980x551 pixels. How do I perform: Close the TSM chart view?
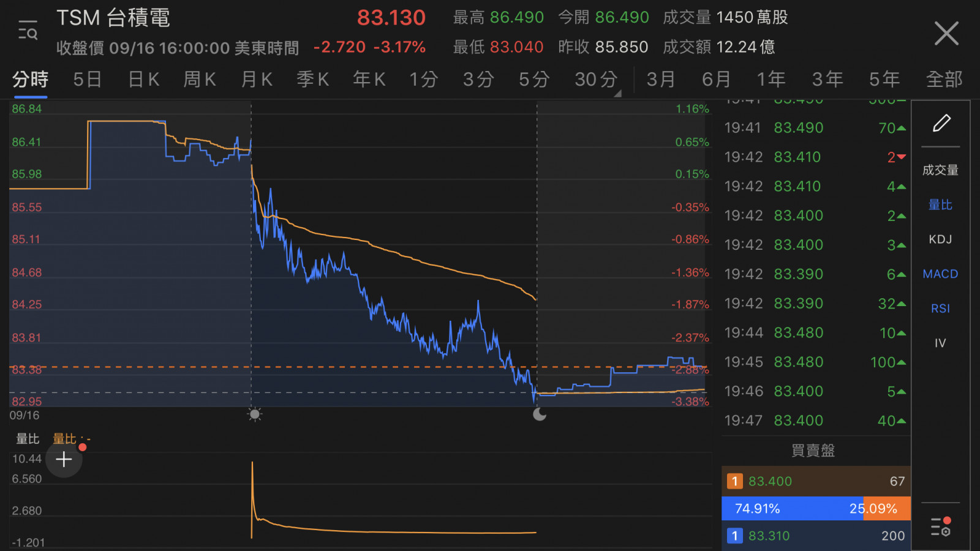pyautogui.click(x=946, y=33)
